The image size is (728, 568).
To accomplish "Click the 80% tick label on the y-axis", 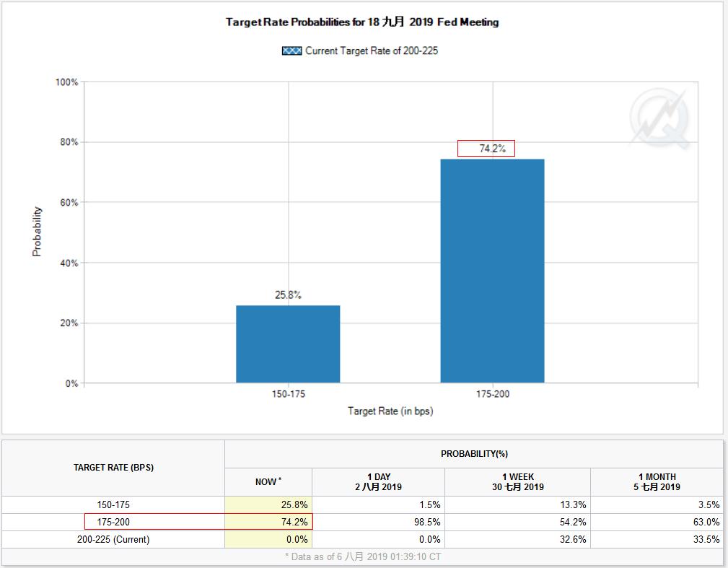I will click(69, 142).
